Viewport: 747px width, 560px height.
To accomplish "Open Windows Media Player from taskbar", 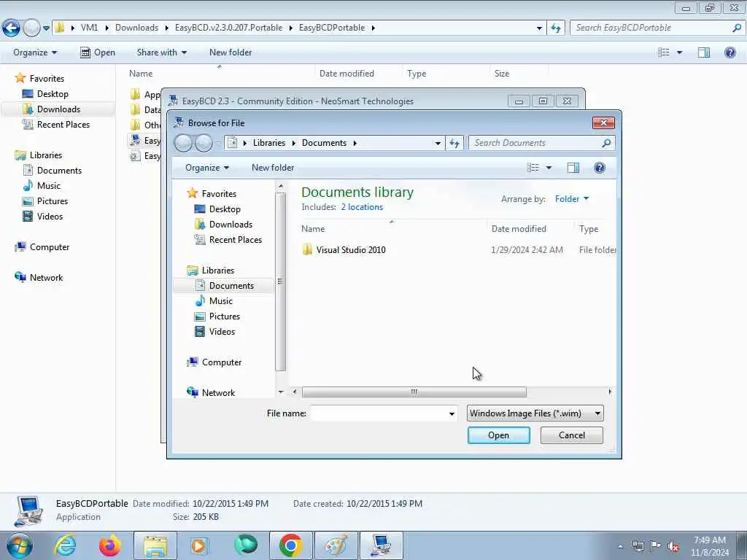I will tap(200, 545).
